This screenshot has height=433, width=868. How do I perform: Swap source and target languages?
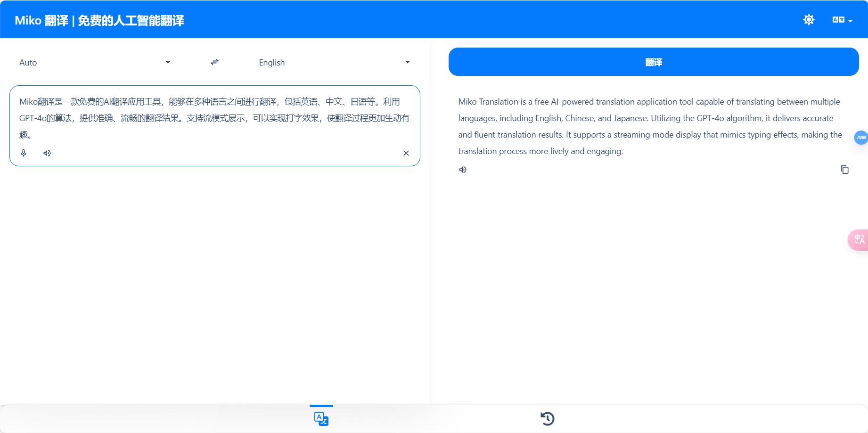(214, 62)
